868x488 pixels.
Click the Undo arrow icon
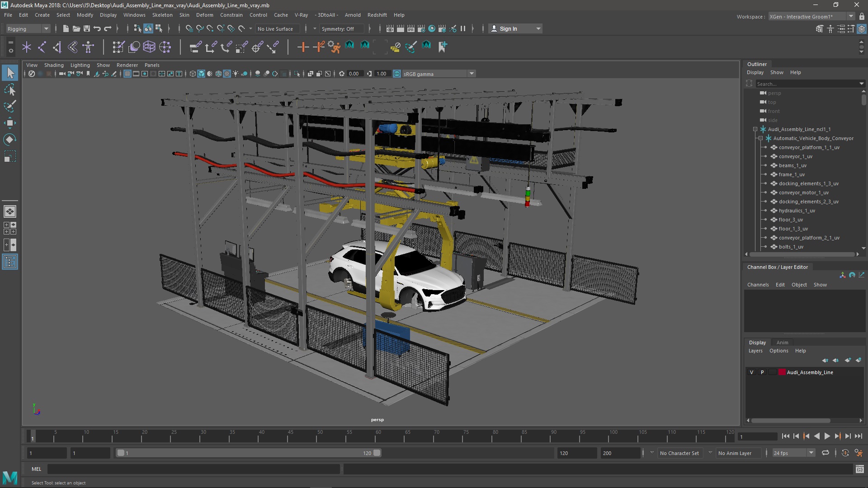pos(97,28)
